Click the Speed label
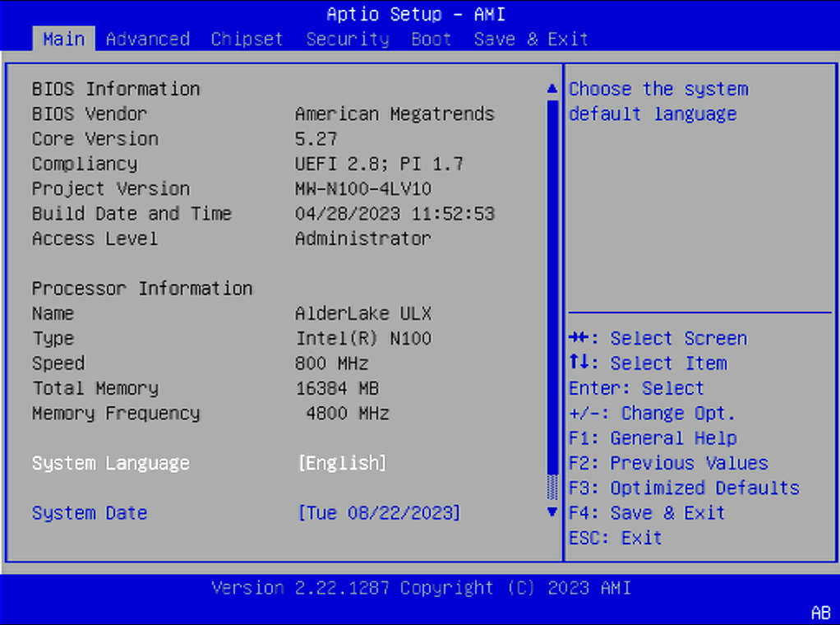Viewport: 840px width, 625px height. click(x=58, y=363)
